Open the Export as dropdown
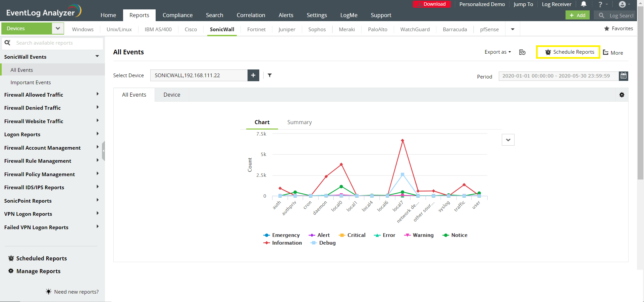The height and width of the screenshot is (302, 644). 498,52
